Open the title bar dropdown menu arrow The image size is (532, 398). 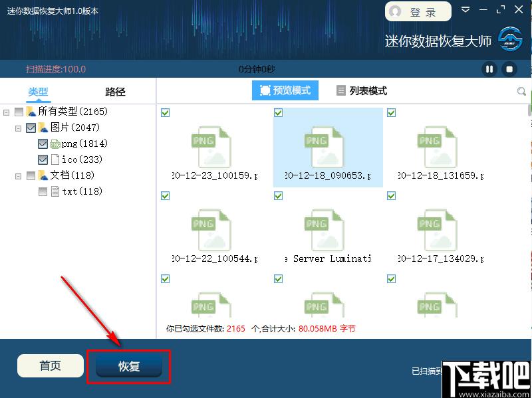click(465, 9)
